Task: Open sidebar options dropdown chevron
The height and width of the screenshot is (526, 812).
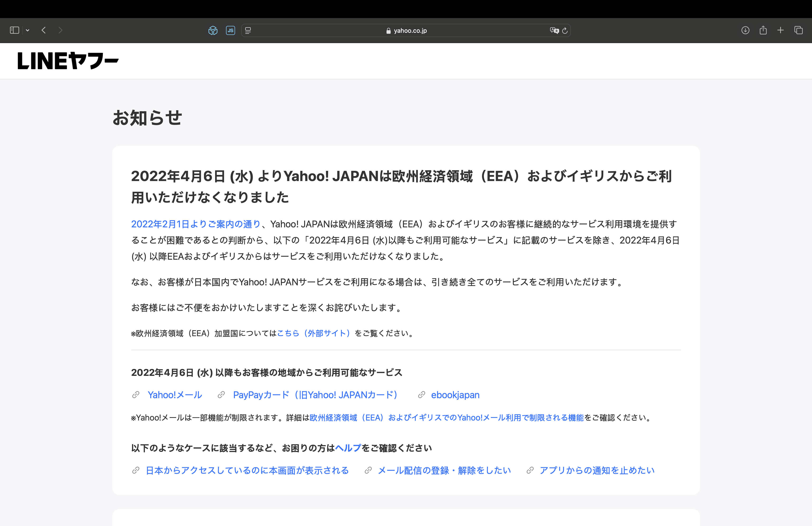Action: 28,30
